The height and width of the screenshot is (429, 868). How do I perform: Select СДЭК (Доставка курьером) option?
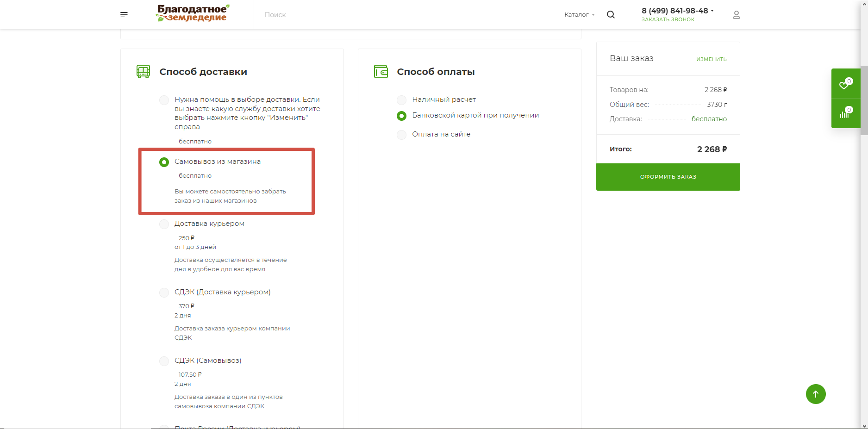(x=164, y=292)
